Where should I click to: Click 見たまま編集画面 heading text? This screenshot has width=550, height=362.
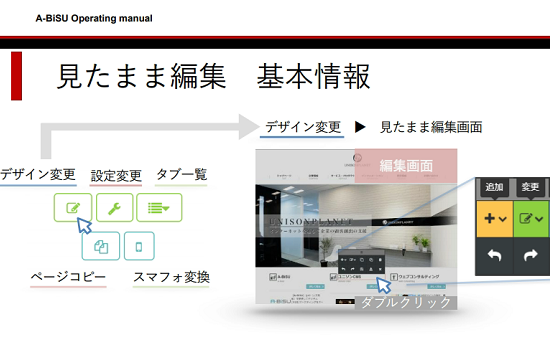[x=431, y=127]
